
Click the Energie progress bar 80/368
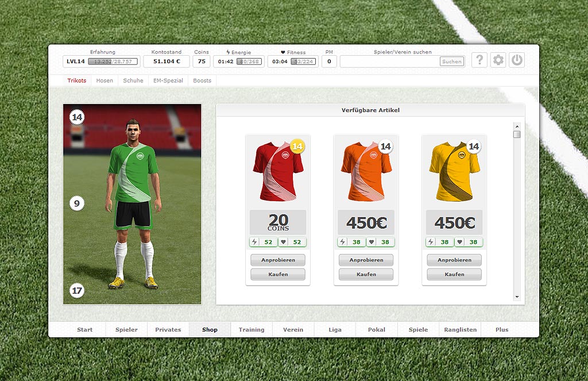pyautogui.click(x=249, y=61)
